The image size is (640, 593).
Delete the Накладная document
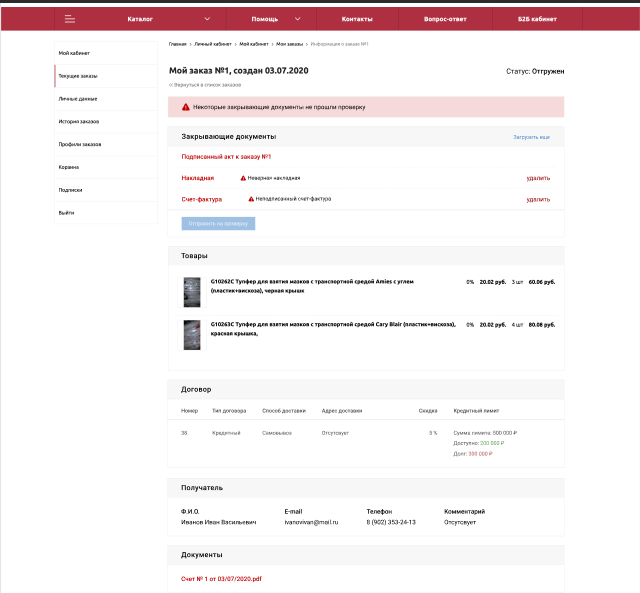[x=538, y=178]
